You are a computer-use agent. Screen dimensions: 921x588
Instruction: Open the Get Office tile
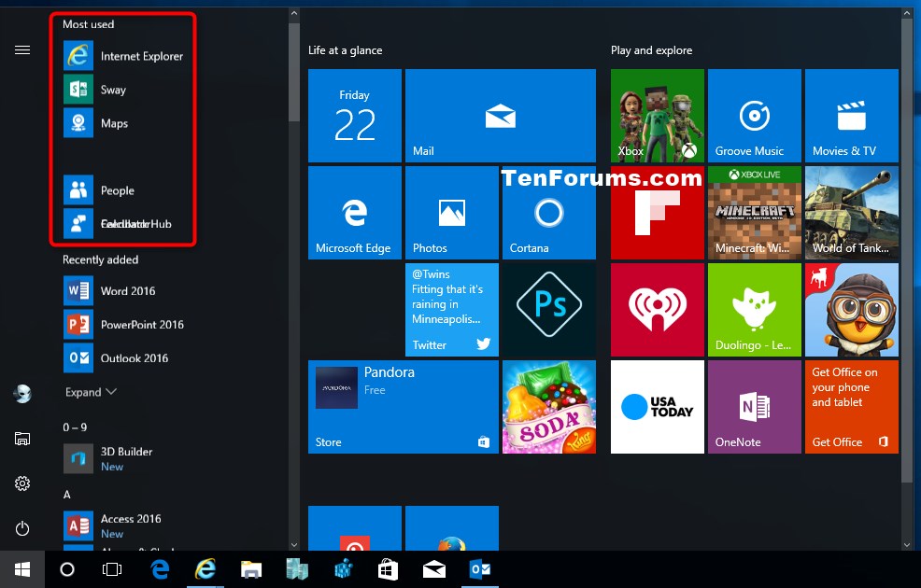[x=852, y=407]
